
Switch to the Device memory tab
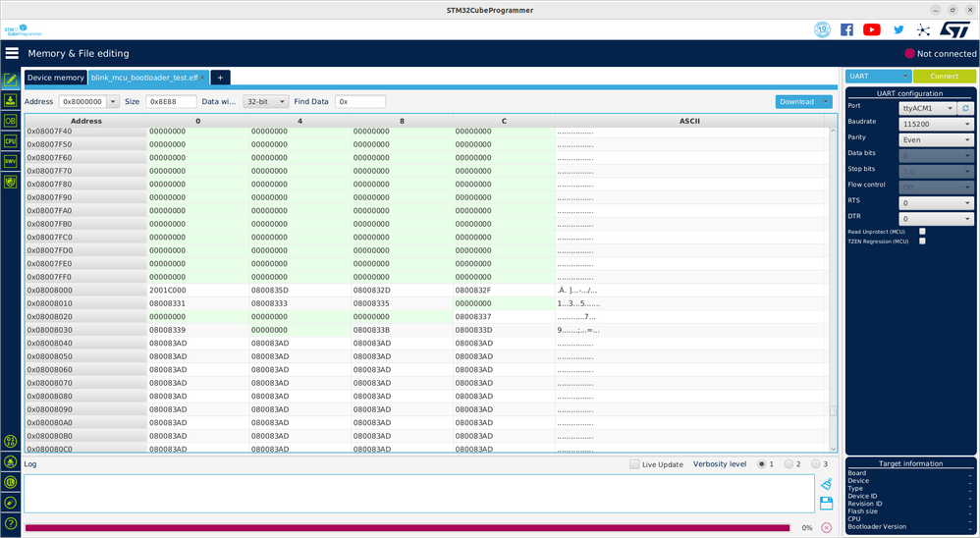tap(56, 78)
